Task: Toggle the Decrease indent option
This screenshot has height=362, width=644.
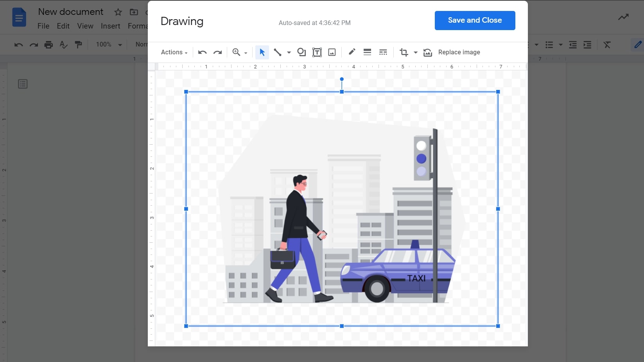Action: tap(572, 45)
